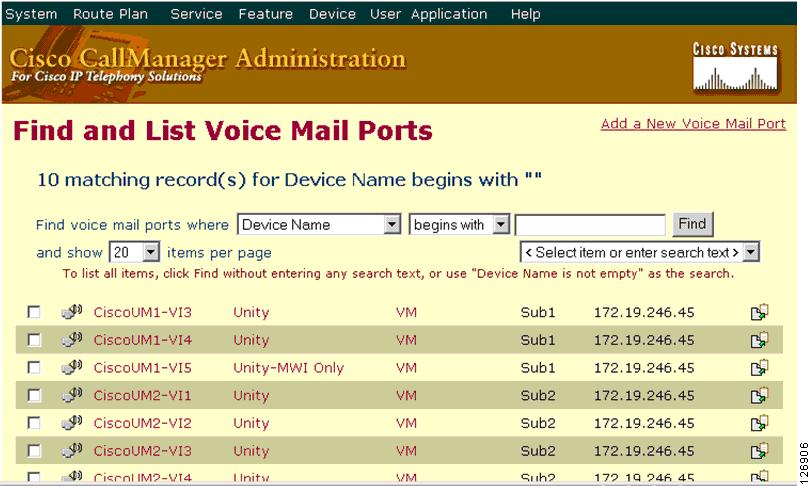Click the 10 matching record(s) status text
Image resolution: width=811 pixels, height=486 pixels.
tap(290, 179)
